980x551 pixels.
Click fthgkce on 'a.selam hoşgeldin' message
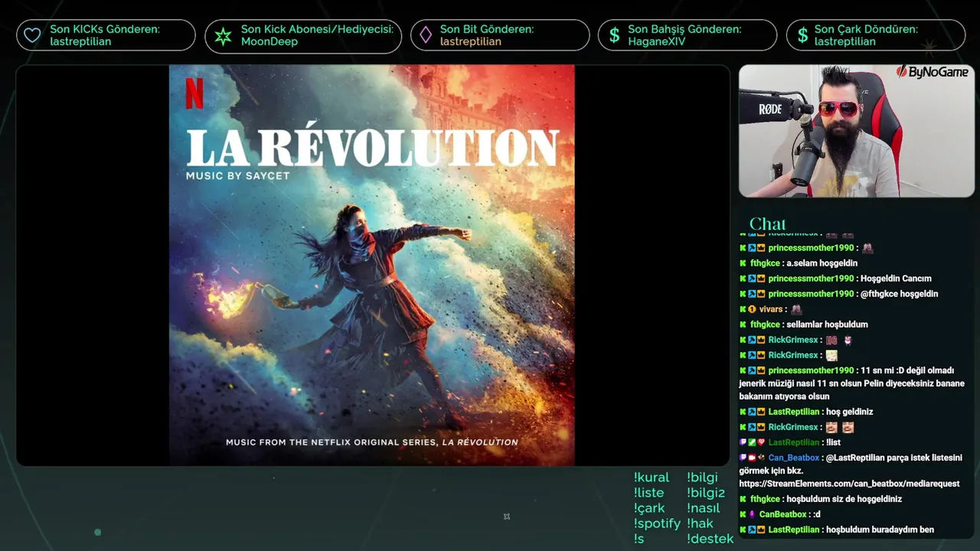click(x=765, y=263)
